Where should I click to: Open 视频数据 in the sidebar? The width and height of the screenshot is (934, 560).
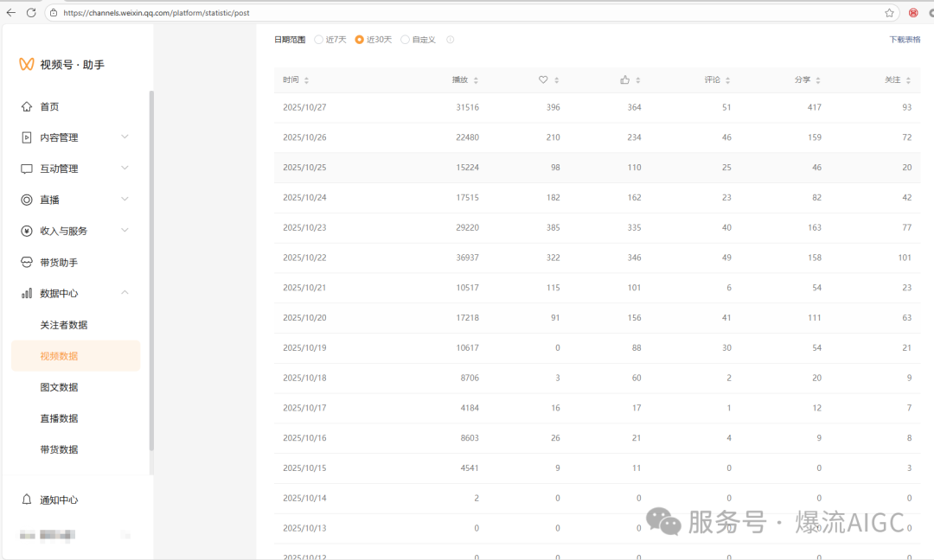pyautogui.click(x=75, y=356)
